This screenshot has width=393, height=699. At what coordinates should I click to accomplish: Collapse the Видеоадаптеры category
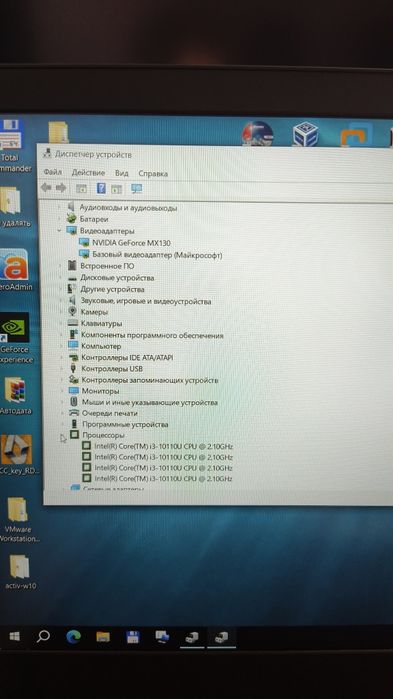coord(60,230)
